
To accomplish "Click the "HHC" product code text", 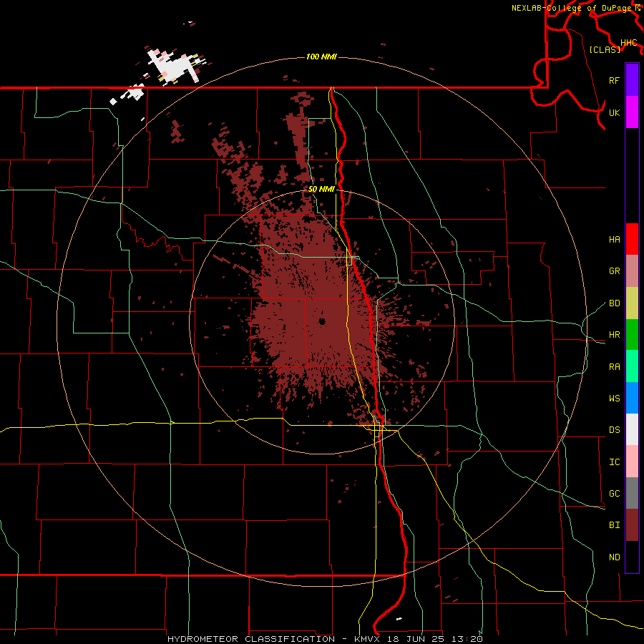I will [x=628, y=43].
